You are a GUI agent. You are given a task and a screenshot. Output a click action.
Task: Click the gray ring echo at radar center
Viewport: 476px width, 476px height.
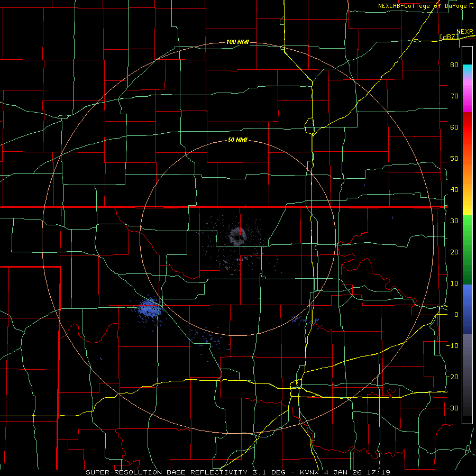237,236
